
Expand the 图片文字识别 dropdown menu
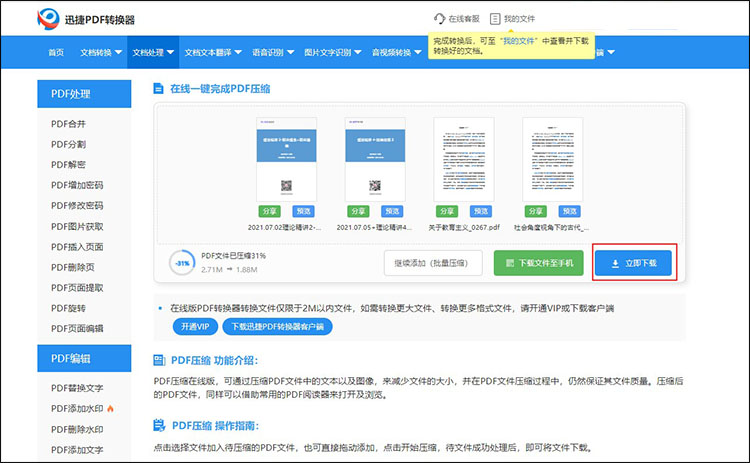point(332,52)
